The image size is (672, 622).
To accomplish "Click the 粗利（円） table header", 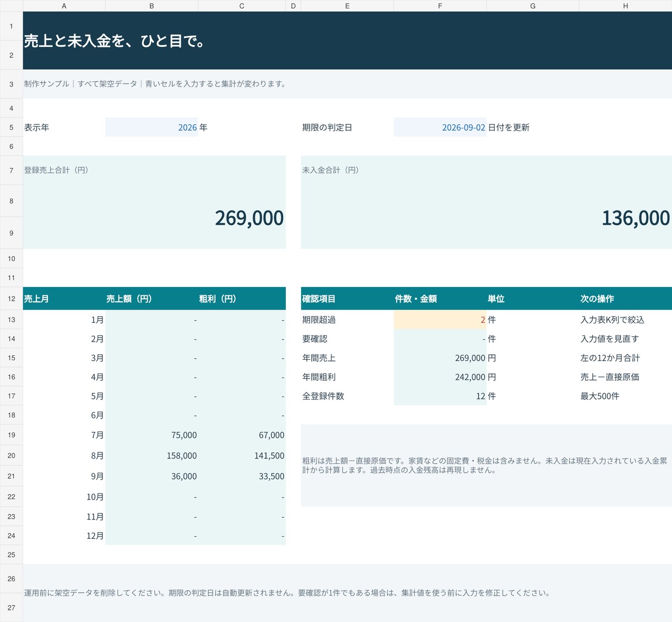I will click(242, 299).
